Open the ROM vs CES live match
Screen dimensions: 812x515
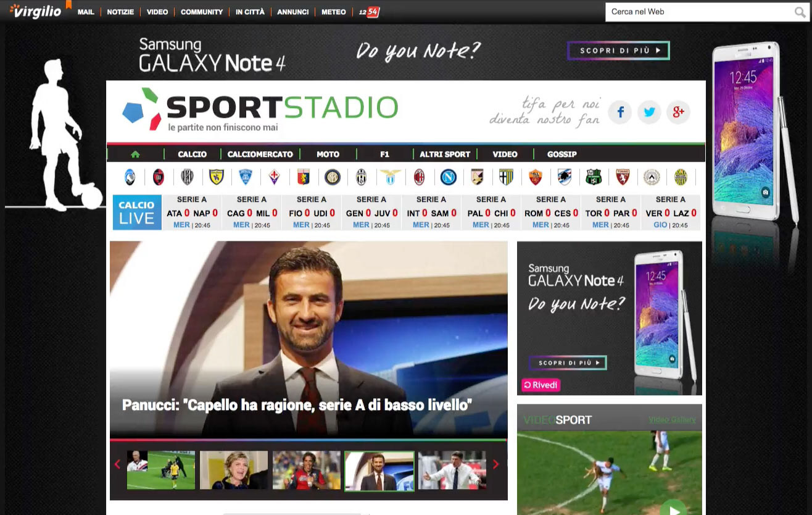(x=551, y=212)
